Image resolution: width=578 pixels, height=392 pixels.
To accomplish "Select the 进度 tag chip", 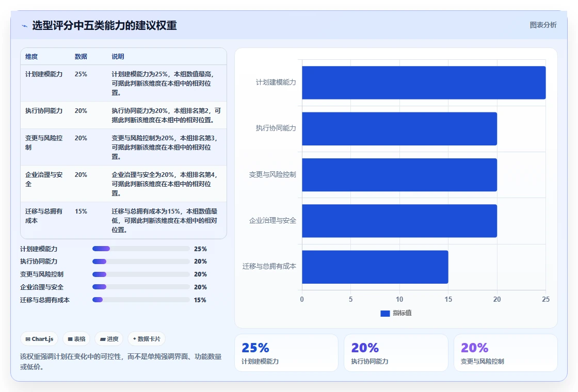I will click(109, 339).
